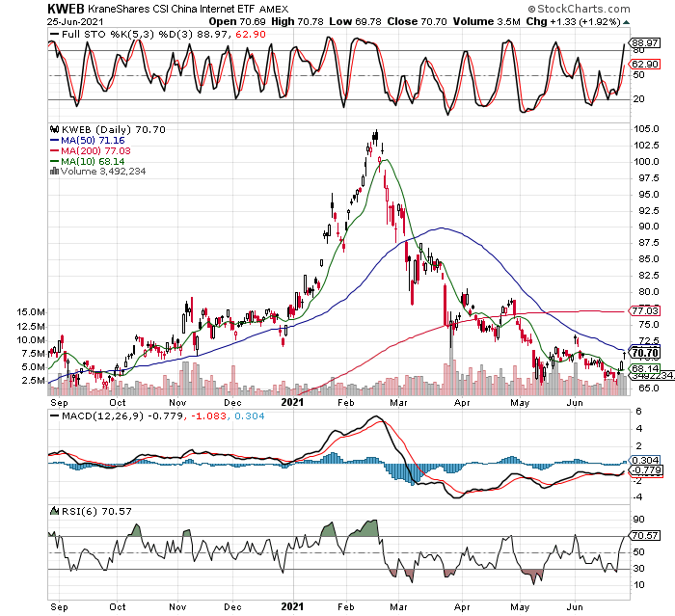Click the green up-triangle beside the Chg value
The height and width of the screenshot is (616, 675).
point(626,22)
